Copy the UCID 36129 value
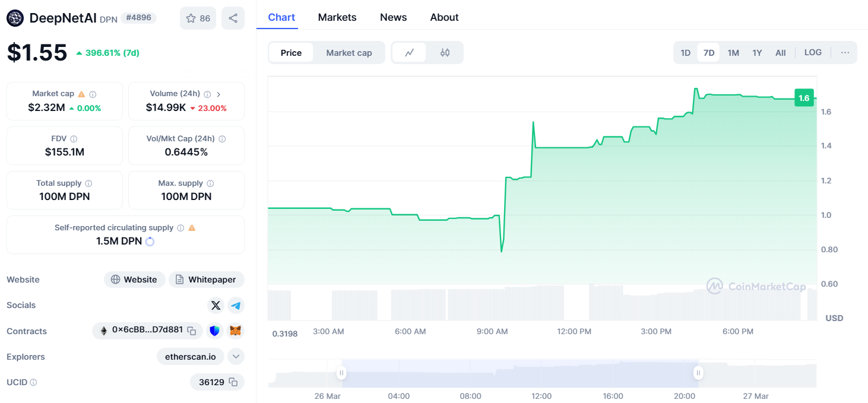This screenshot has width=868, height=403. point(233,382)
